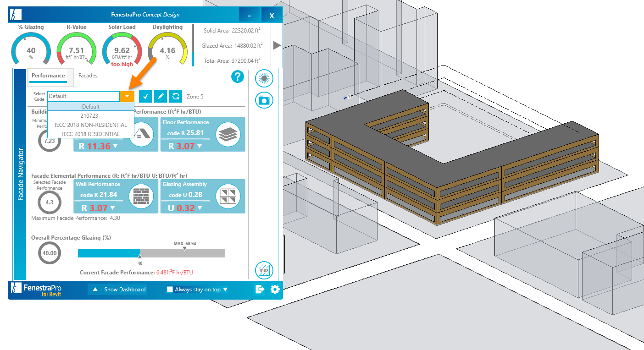Click the red 'too high' warning text
The height and width of the screenshot is (350, 644).
pyautogui.click(x=122, y=64)
